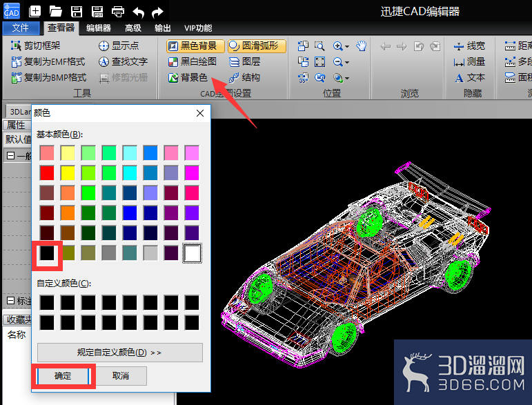Collapse the 标注 property group
Image resolution: width=532 pixels, height=405 pixels.
[11, 301]
